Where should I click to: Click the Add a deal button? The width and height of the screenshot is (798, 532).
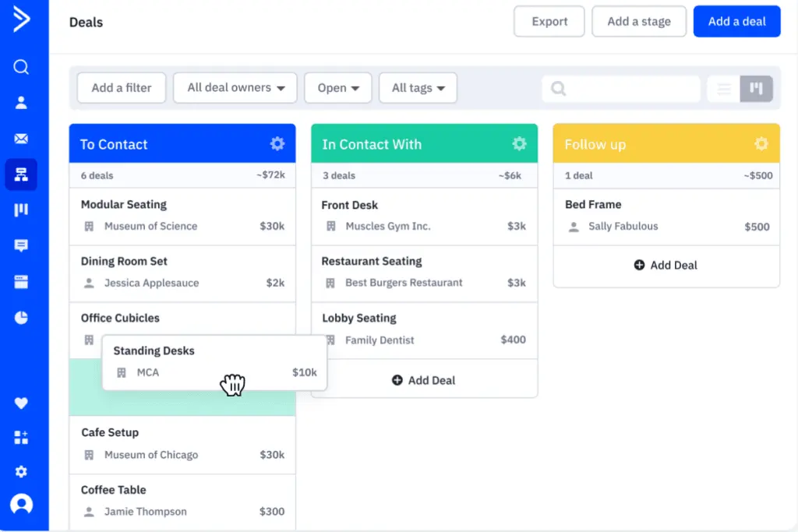coord(737,21)
